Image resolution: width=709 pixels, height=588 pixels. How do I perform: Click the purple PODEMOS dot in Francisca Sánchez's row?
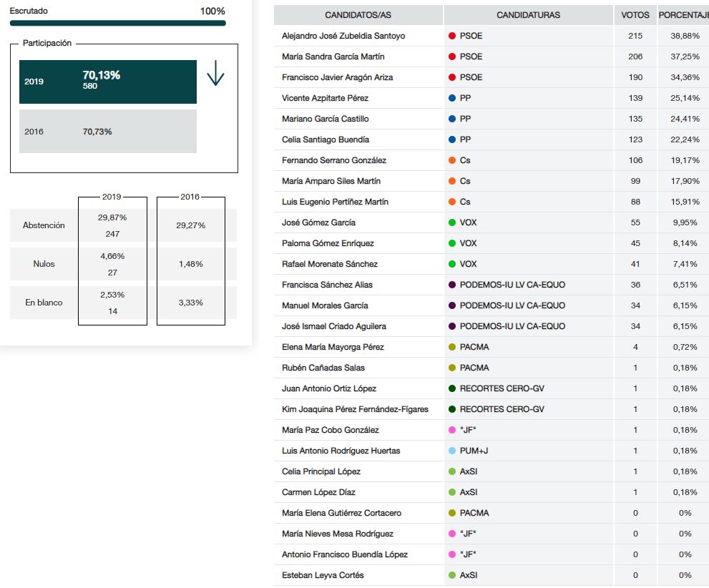[451, 285]
